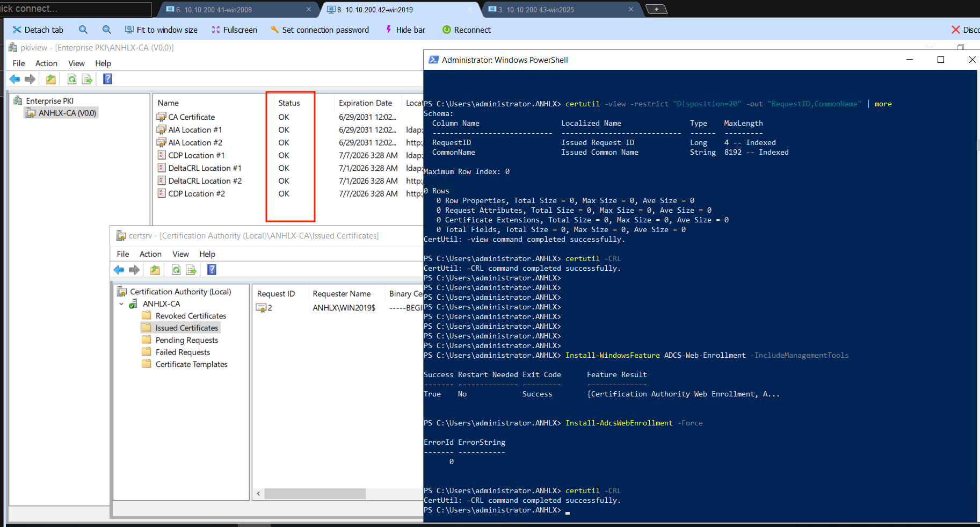Sort by Request ID column header
Viewport: 980px width, 527px height.
coord(275,294)
